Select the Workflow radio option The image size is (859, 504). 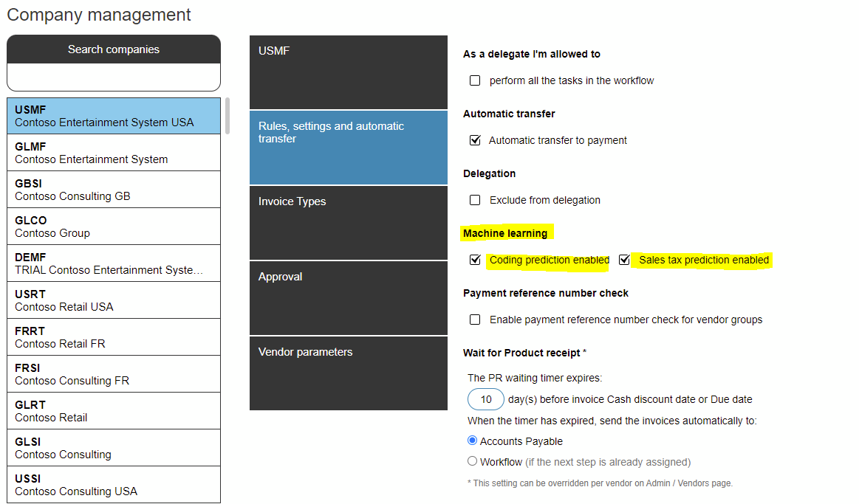[472, 461]
